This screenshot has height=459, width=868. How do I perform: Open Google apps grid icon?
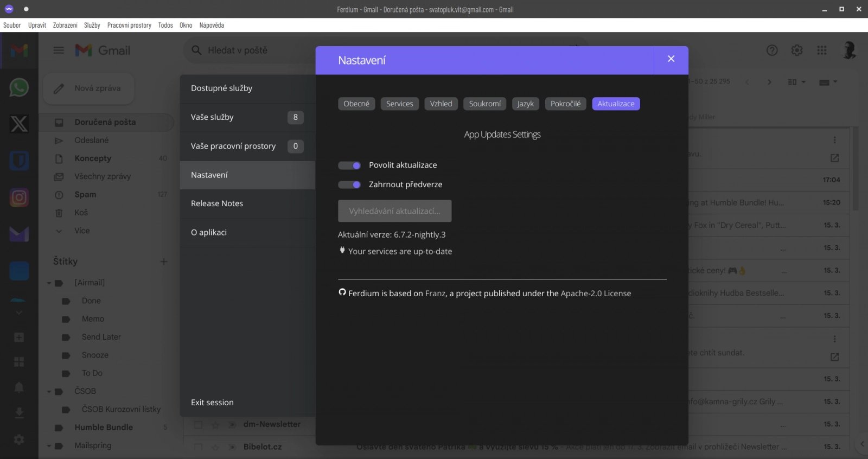(x=822, y=50)
